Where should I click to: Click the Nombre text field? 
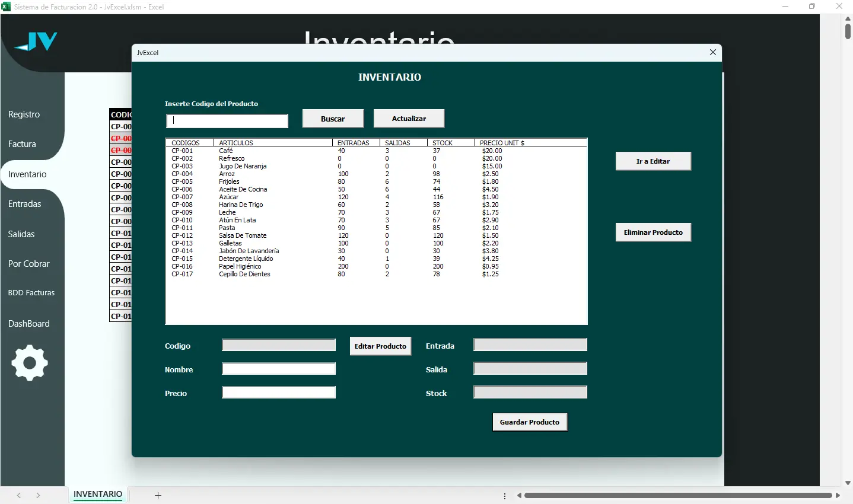pos(278,369)
